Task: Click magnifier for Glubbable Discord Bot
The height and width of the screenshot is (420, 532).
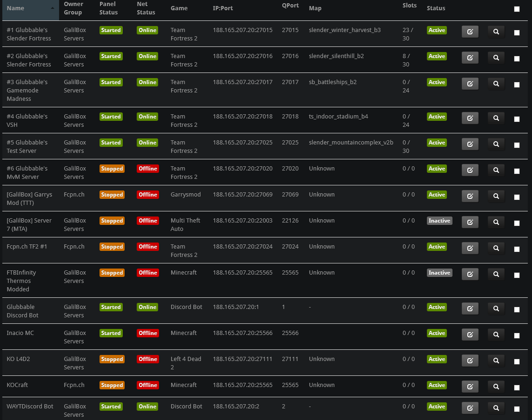Action: coord(496,308)
